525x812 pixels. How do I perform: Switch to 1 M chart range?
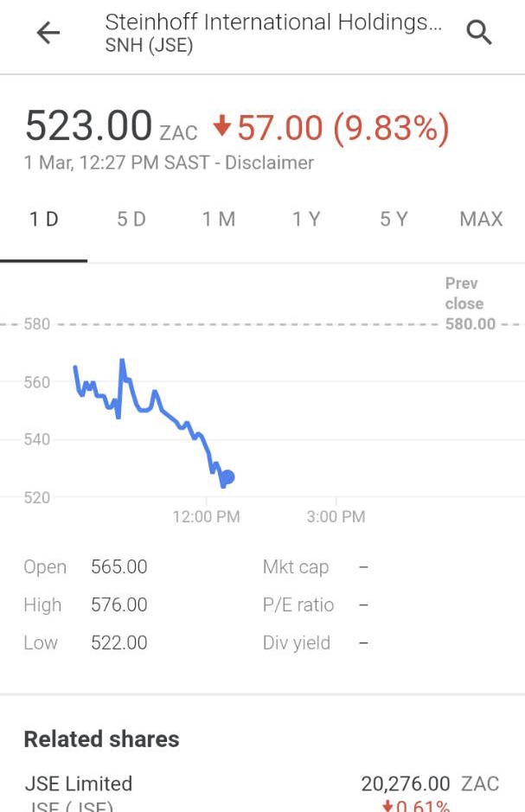coord(219,219)
